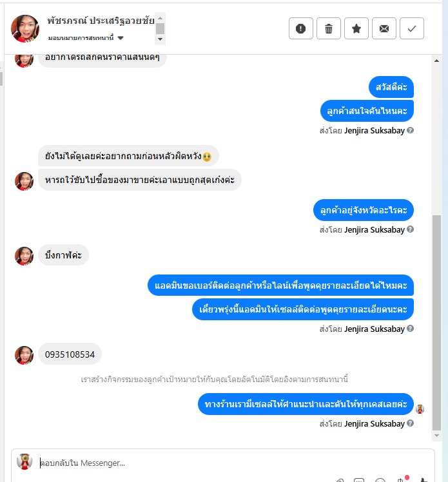Click down arrow of the name panel scroller
The width and height of the screenshot is (448, 482).
(x=160, y=39)
